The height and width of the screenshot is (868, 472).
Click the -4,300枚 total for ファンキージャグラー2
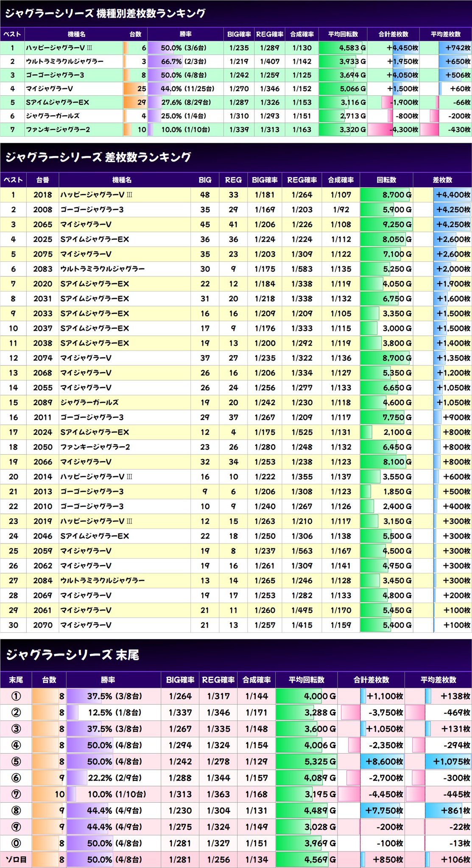tap(404, 129)
